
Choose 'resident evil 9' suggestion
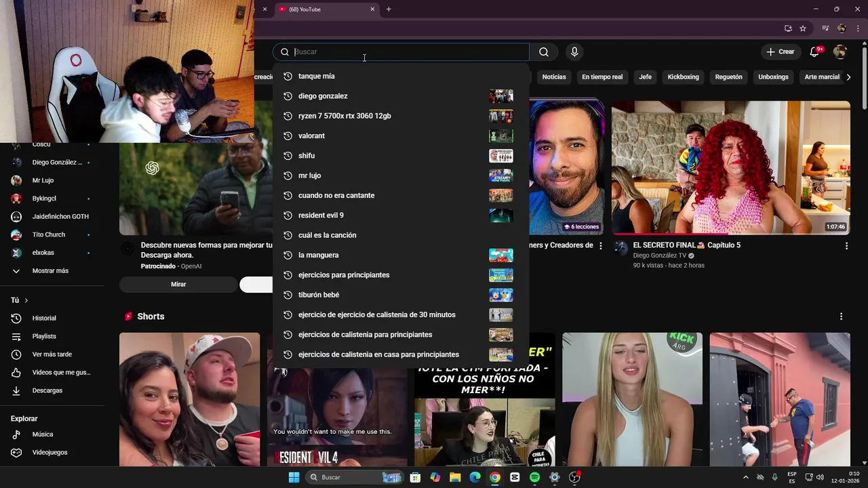coord(400,216)
